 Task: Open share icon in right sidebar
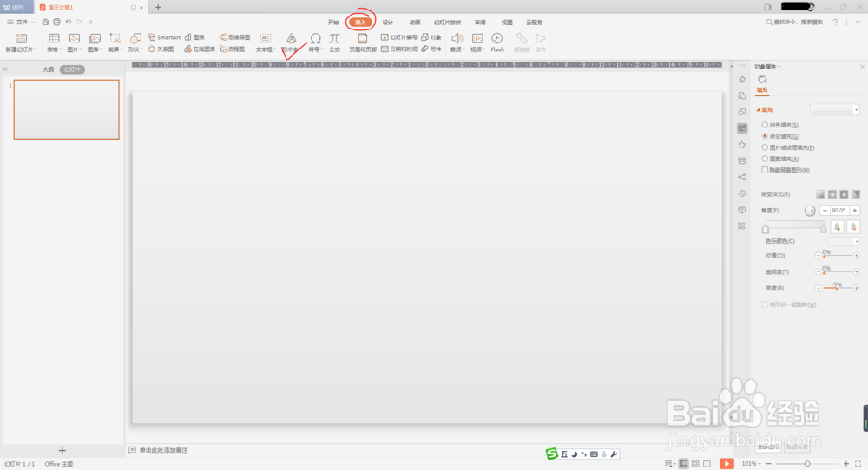click(x=742, y=177)
